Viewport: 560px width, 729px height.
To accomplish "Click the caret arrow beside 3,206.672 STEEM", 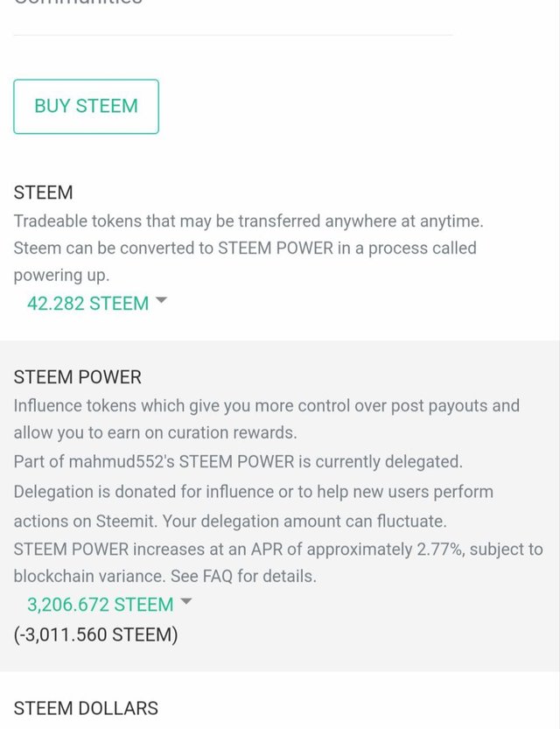I will pyautogui.click(x=185, y=602).
